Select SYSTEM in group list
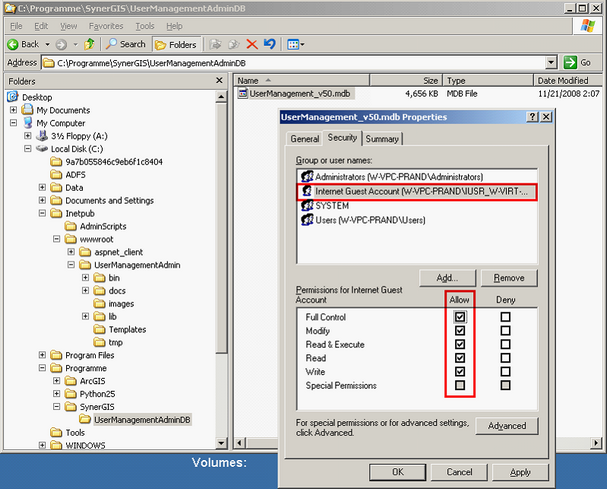Image resolution: width=607 pixels, height=489 pixels. click(x=325, y=206)
